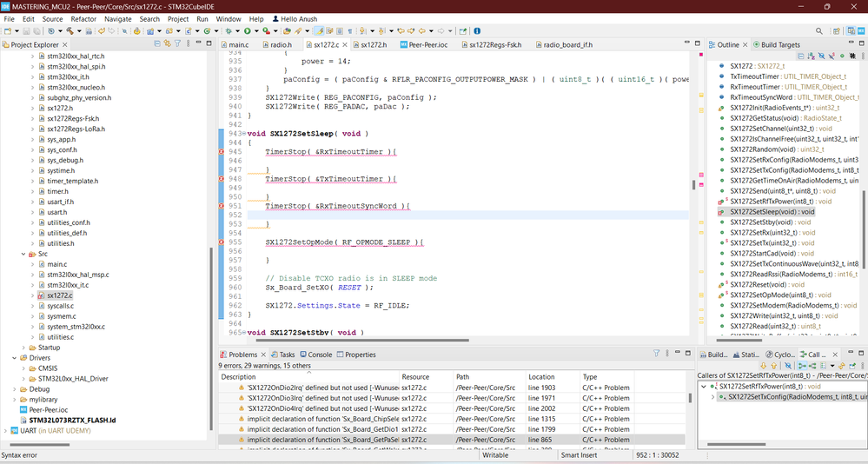Click the Smart Insert status bar entry
The width and height of the screenshot is (868, 464).
pos(579,455)
